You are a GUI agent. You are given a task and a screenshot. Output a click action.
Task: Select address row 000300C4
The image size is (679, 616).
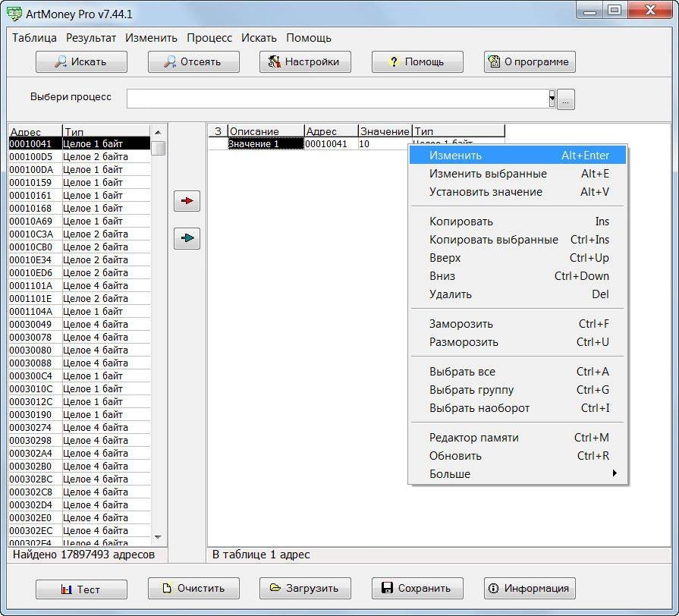80,376
